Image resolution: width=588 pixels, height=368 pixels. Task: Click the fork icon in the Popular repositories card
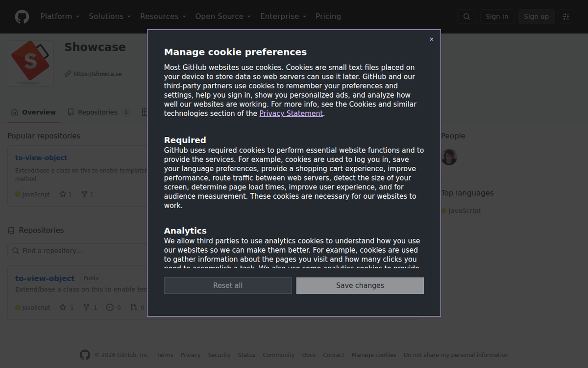point(84,194)
